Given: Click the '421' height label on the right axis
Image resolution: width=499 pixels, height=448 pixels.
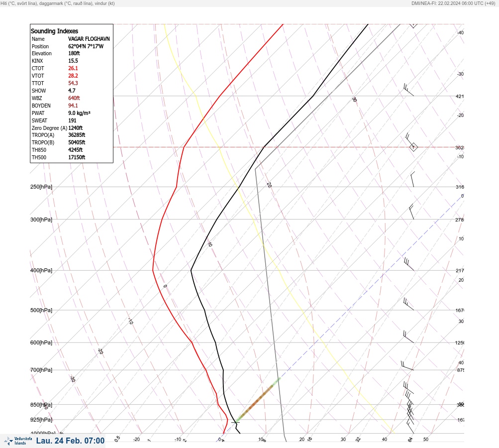Looking at the screenshot, I should coord(460,96).
